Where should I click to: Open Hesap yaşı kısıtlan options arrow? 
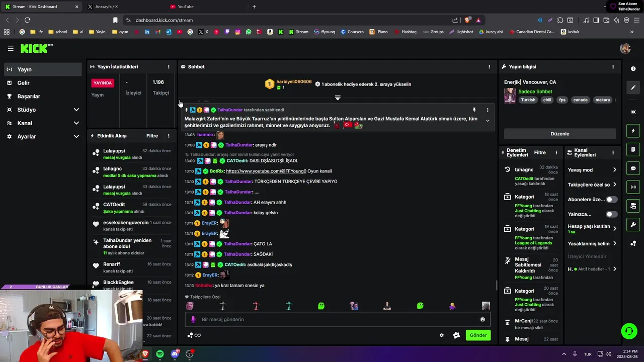(x=614, y=228)
